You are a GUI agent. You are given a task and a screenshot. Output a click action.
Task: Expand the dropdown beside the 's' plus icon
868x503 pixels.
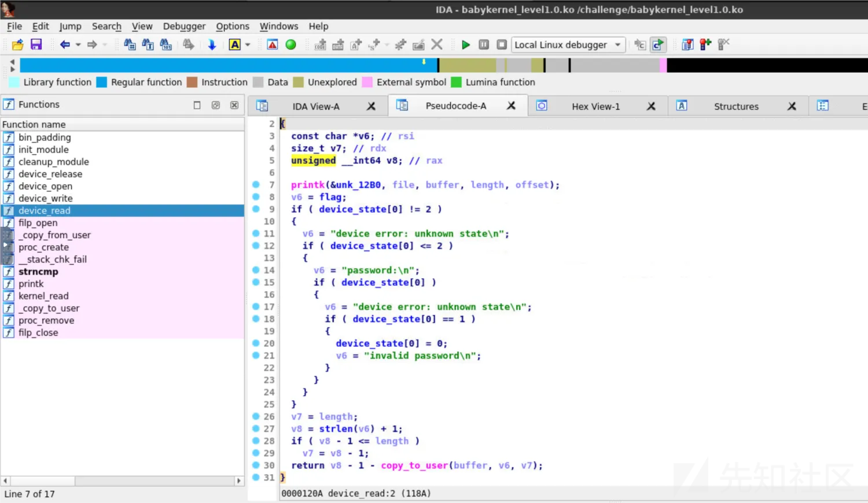click(x=387, y=45)
